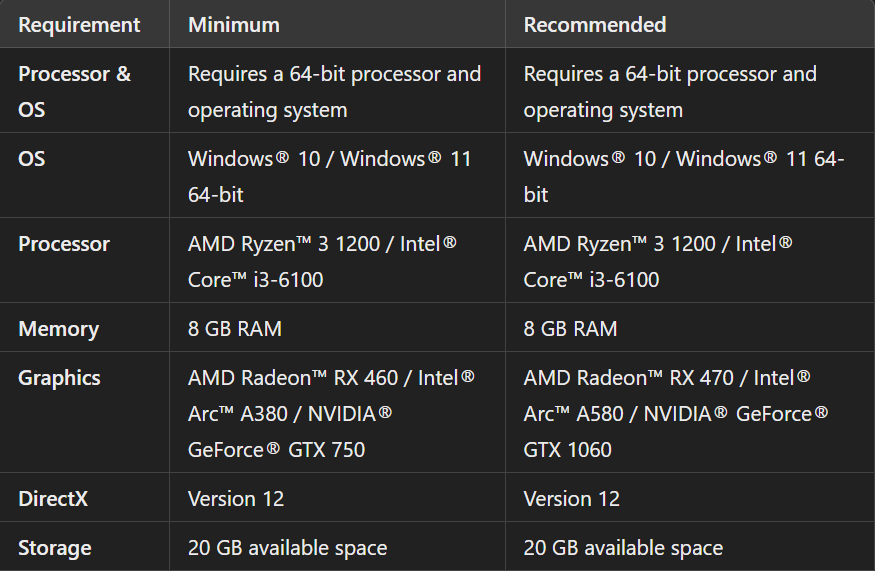Screen dimensions: 875x571
Task: Click 'Version 12' in the Minimum column
Action: click(236, 498)
